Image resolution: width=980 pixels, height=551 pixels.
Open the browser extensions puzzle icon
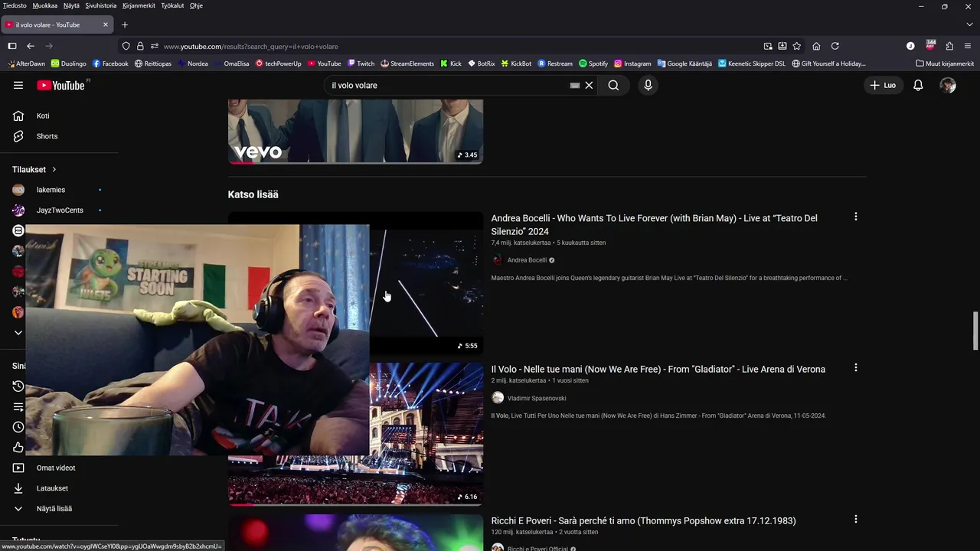click(949, 46)
